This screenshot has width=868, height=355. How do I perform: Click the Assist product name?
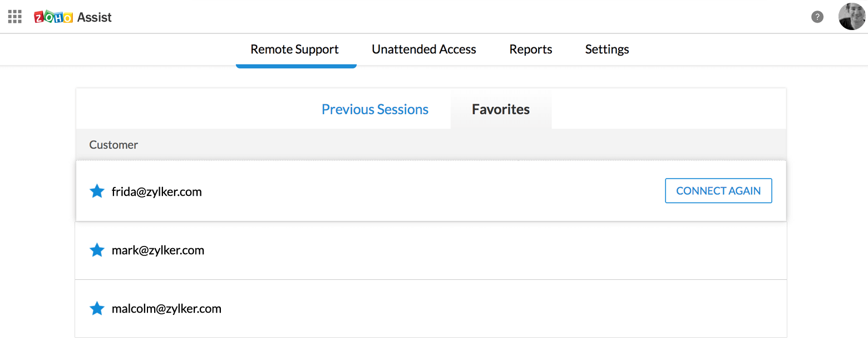coord(95,17)
